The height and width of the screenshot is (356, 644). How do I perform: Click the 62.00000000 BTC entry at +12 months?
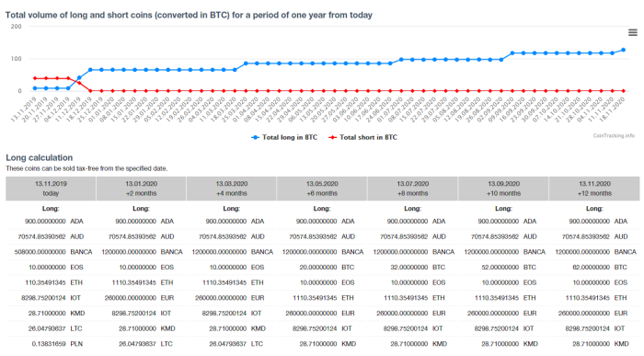[599, 268]
